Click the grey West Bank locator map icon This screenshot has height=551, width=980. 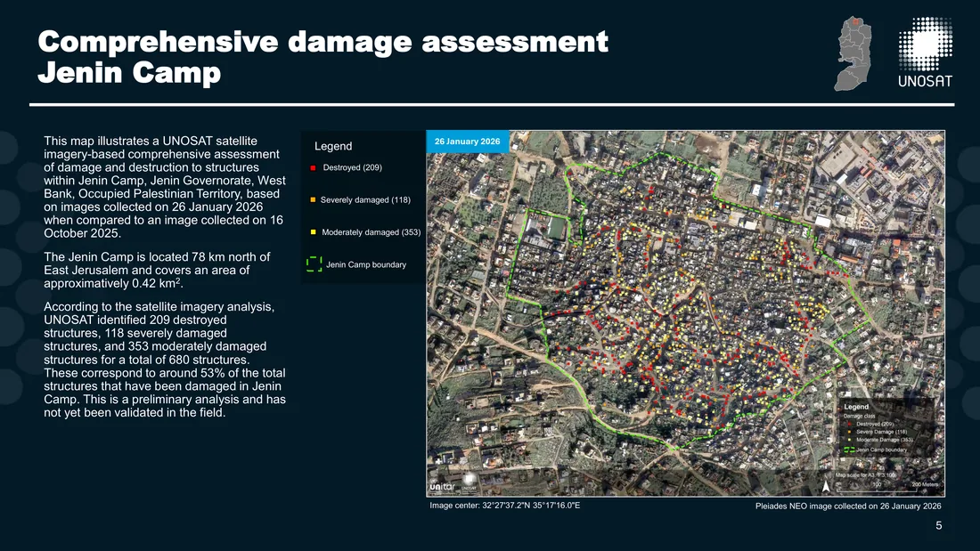click(x=853, y=53)
